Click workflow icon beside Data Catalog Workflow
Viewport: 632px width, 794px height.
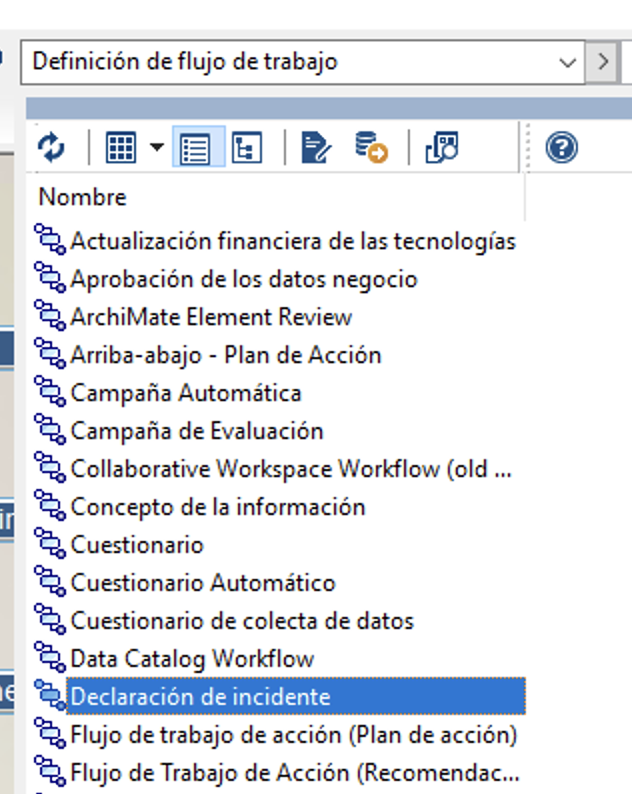tap(50, 658)
